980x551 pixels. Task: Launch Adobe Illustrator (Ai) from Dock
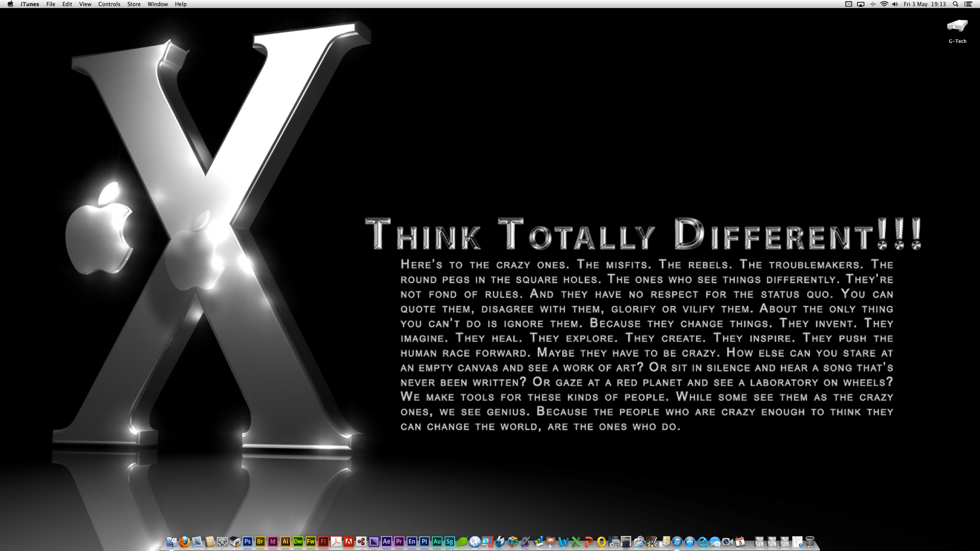point(285,541)
